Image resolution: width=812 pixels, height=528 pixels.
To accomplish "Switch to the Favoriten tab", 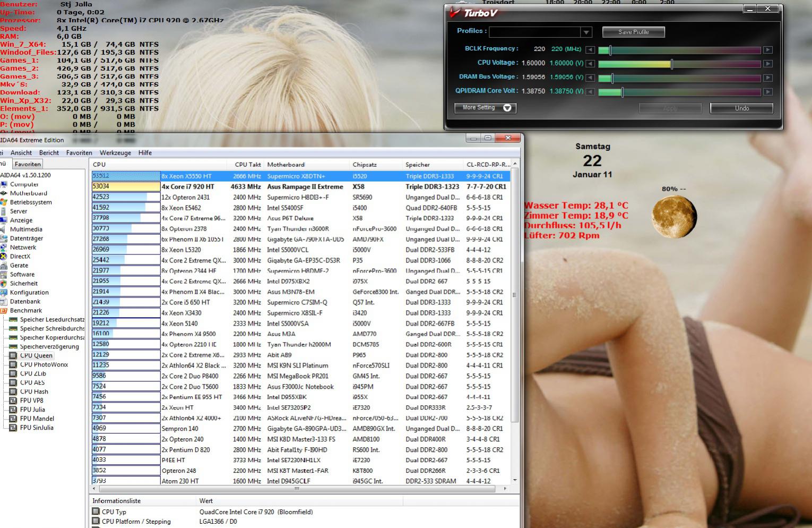I will [28, 164].
